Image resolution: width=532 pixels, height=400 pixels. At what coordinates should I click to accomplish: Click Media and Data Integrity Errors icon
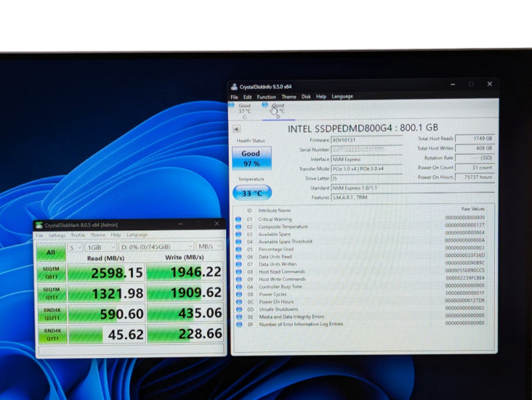[239, 317]
